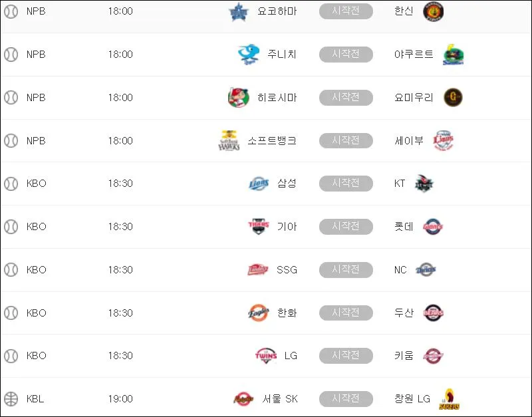Open the Hiroshima 히로시마 Carp logo

(x=239, y=97)
